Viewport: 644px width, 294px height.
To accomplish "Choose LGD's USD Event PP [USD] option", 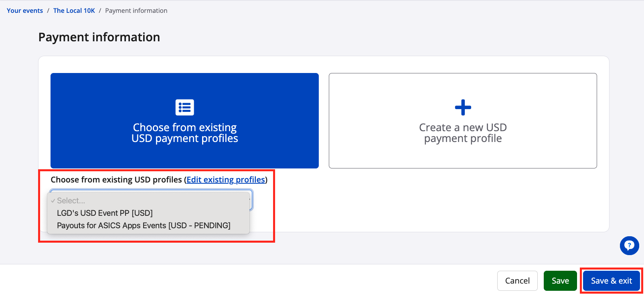I will [x=105, y=213].
